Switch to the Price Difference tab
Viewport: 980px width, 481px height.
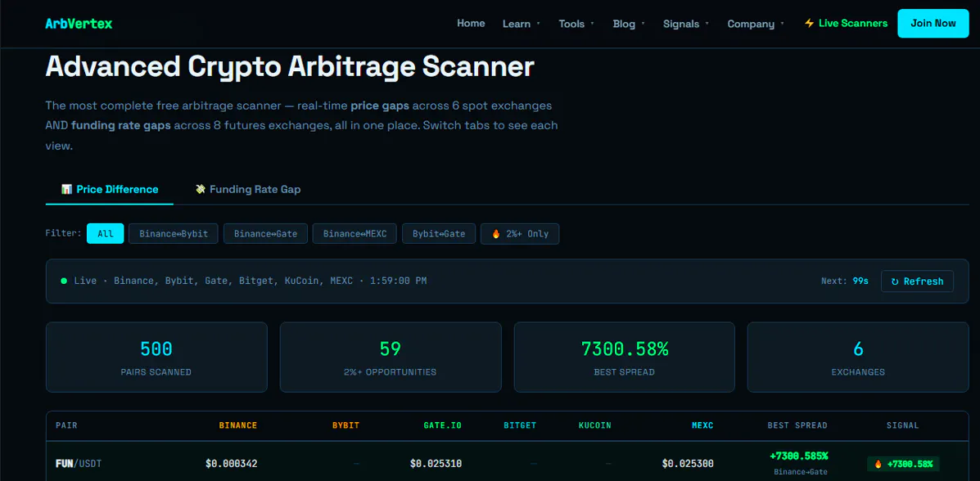(x=110, y=189)
